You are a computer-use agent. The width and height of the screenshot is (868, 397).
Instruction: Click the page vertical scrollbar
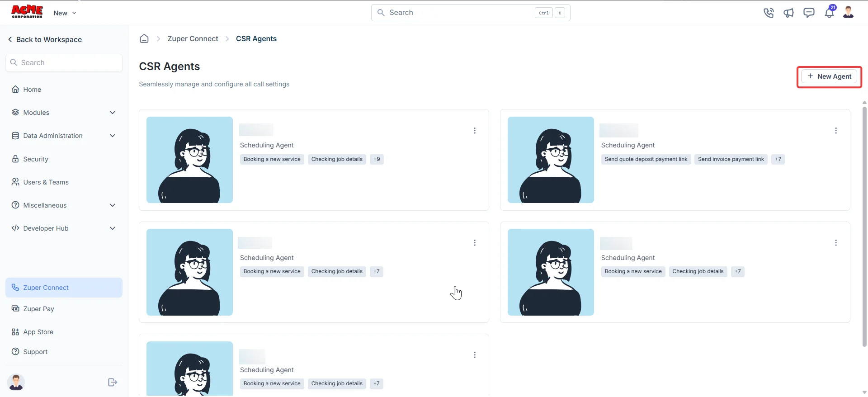click(864, 226)
